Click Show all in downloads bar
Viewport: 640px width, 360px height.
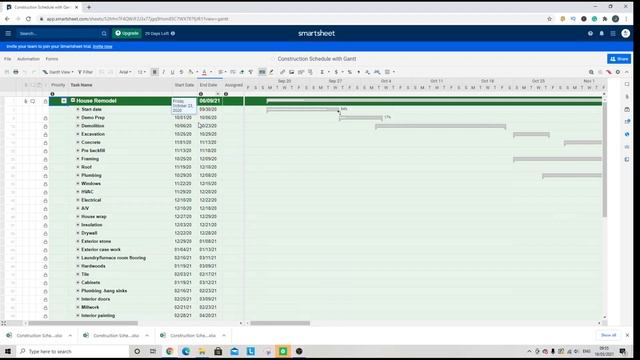point(608,335)
